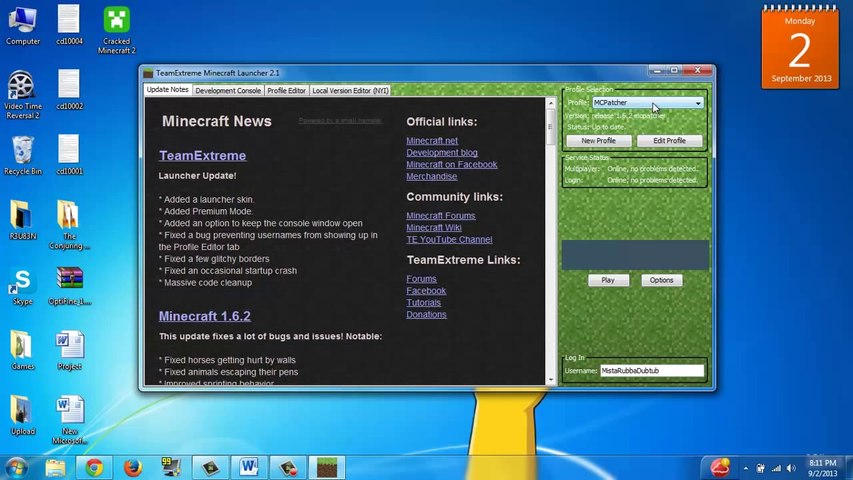Select the Cracked Minecraft 2 shortcut
This screenshot has height=480, width=853.
pos(116,30)
